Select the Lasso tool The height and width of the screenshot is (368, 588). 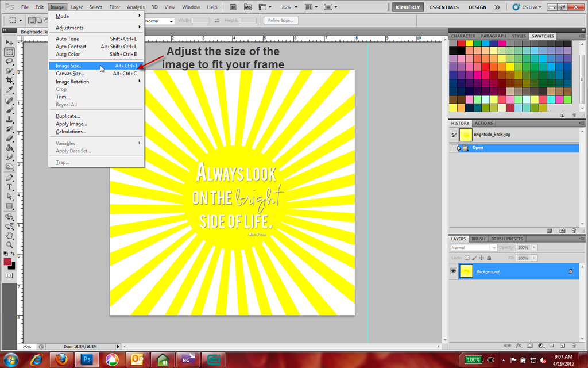coord(9,60)
